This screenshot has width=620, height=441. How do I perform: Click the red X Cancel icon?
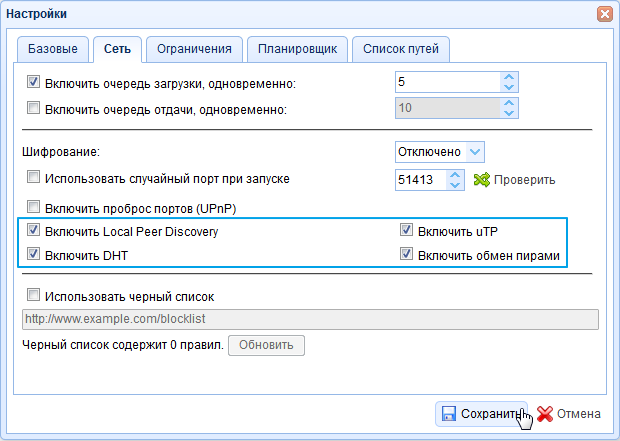(544, 414)
